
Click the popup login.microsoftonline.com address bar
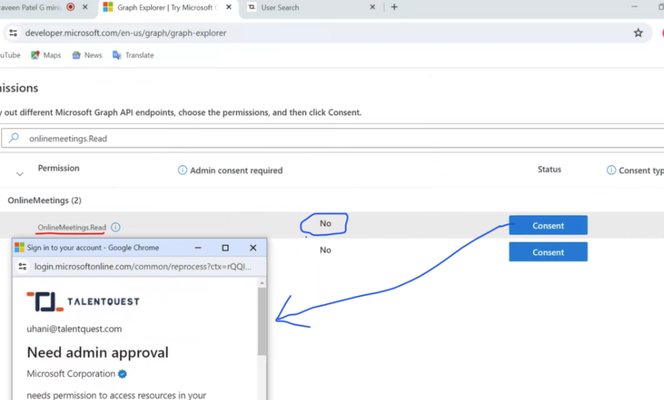tap(143, 267)
